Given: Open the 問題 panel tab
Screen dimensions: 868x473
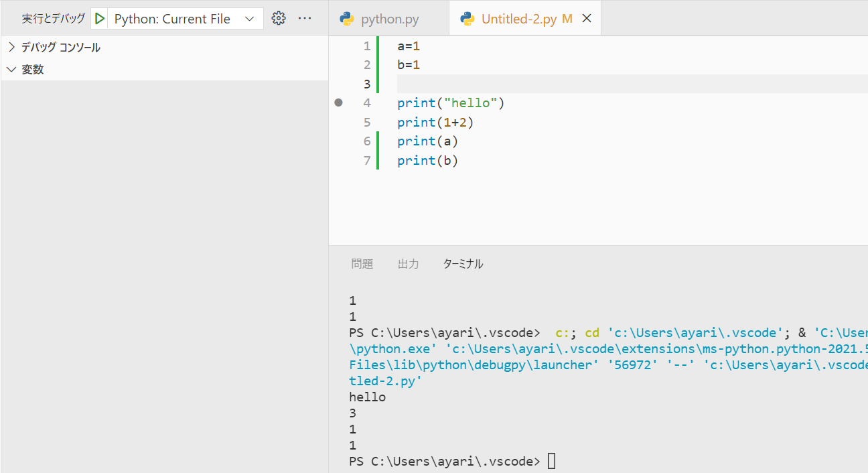Looking at the screenshot, I should pos(362,264).
